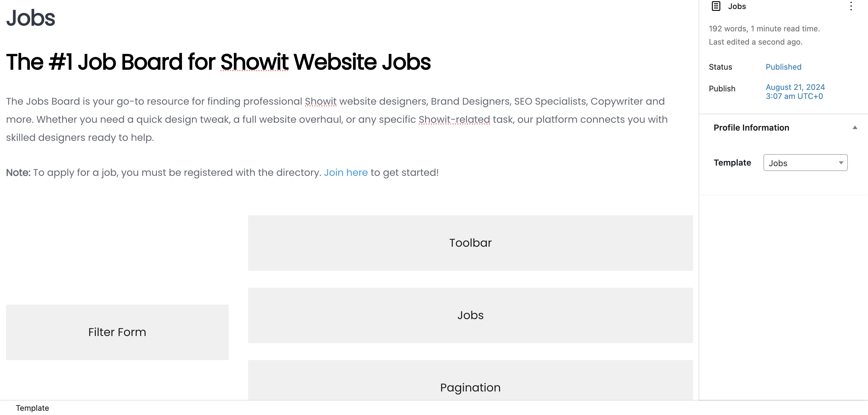Click the Jobs label in sidebar header
The image size is (868, 415).
pos(737,6)
